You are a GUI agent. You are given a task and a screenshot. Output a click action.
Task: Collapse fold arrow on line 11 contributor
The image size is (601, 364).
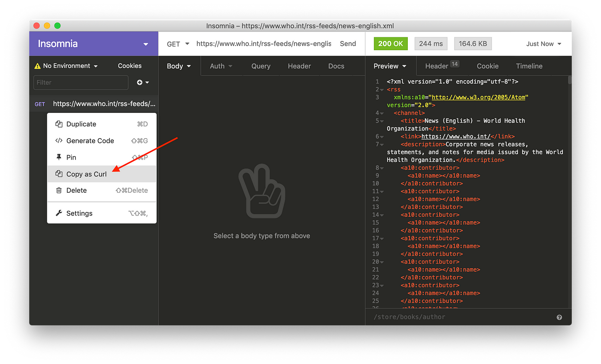(x=382, y=191)
